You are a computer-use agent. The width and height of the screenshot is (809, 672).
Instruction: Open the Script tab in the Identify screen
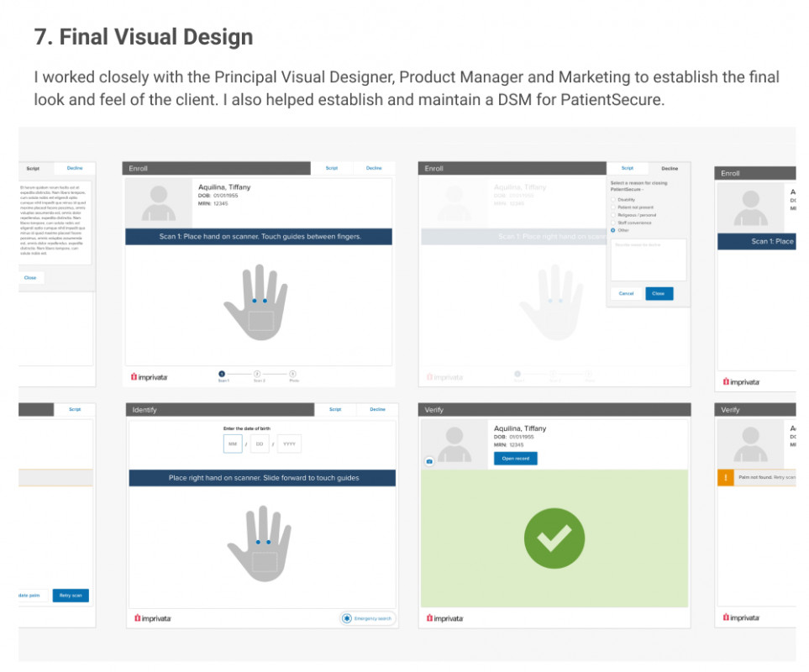coord(335,410)
